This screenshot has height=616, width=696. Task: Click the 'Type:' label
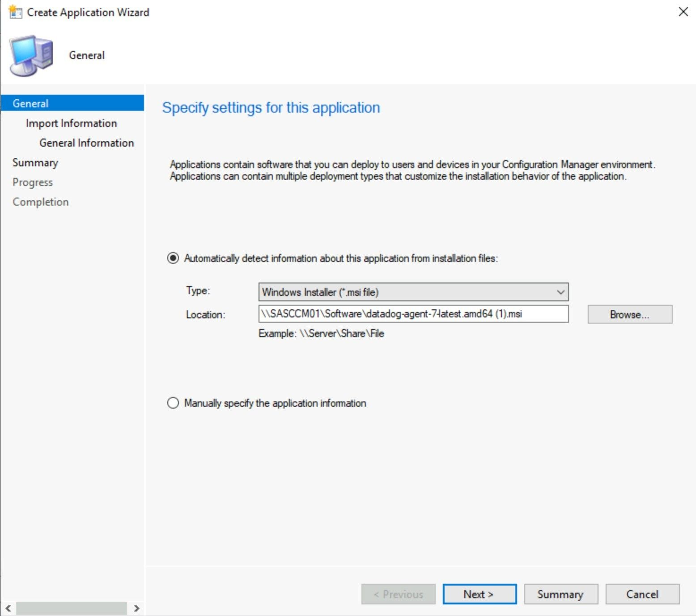point(198,291)
